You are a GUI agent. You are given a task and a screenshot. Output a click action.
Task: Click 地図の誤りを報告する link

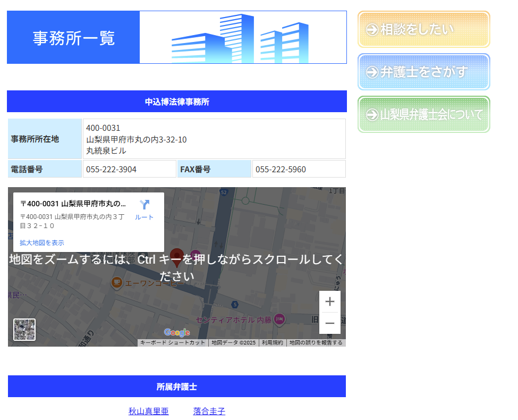coord(316,343)
